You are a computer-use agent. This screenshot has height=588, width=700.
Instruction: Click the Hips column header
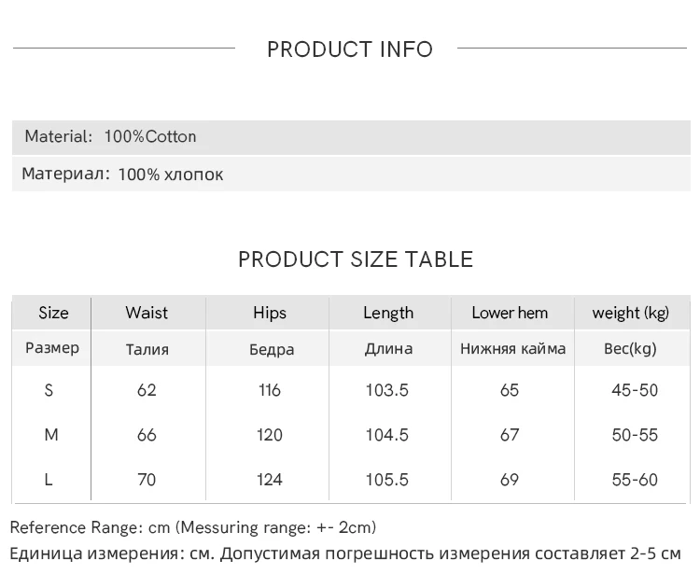pyautogui.click(x=270, y=313)
